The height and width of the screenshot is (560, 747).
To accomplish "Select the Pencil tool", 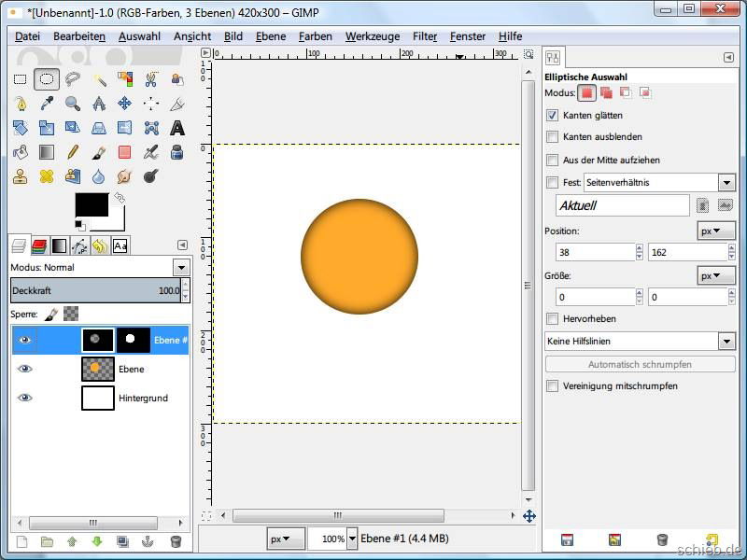I will [72, 152].
